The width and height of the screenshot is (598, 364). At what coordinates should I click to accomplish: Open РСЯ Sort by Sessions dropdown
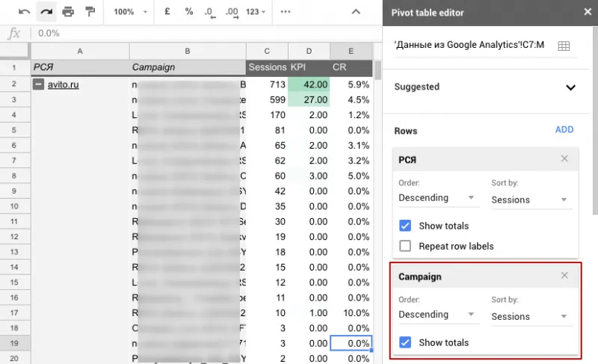click(531, 200)
